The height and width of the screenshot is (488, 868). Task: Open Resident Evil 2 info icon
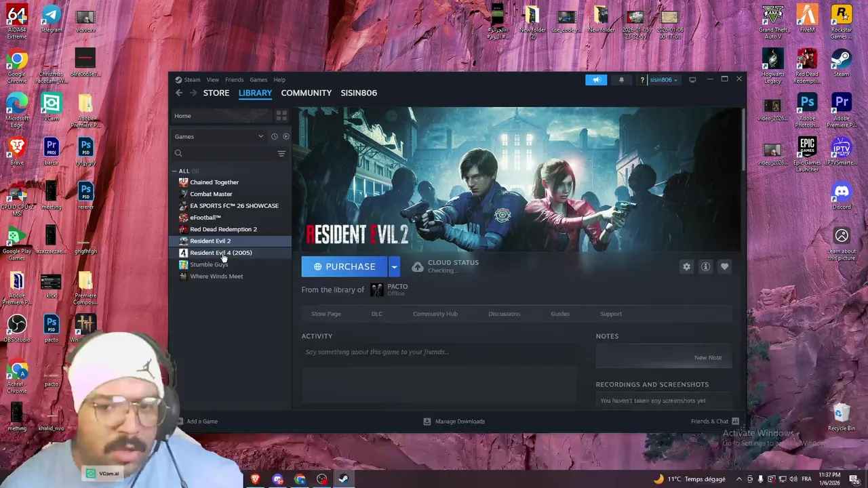coord(705,267)
